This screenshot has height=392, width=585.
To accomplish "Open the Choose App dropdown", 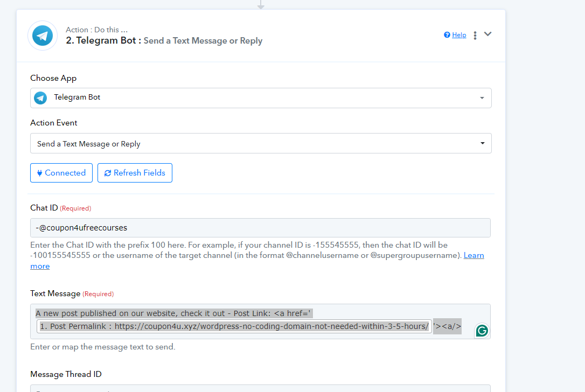I will [x=261, y=98].
